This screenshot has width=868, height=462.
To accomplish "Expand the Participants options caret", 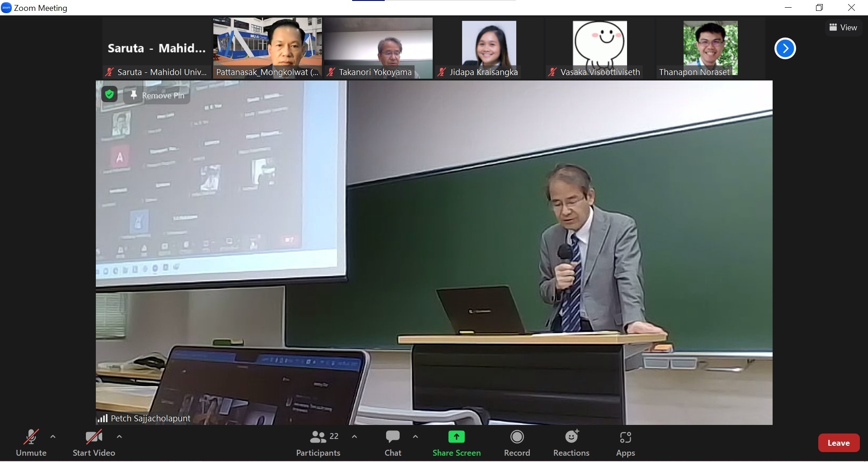I will (354, 437).
